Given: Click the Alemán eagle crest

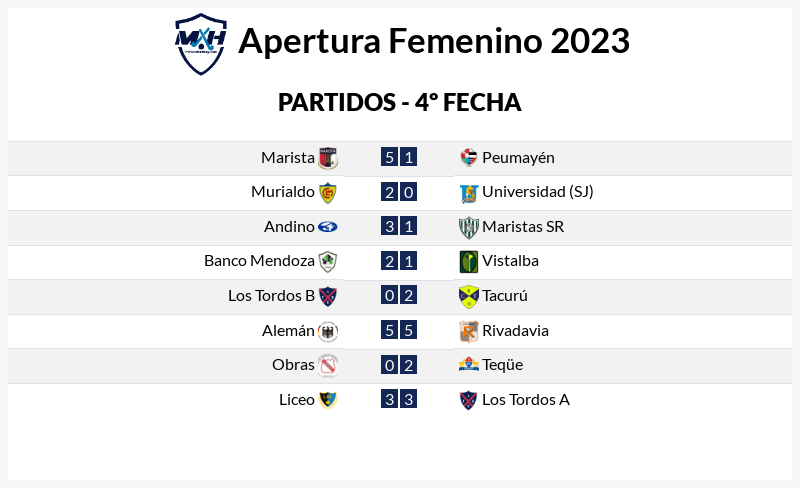Looking at the screenshot, I should (x=328, y=332).
